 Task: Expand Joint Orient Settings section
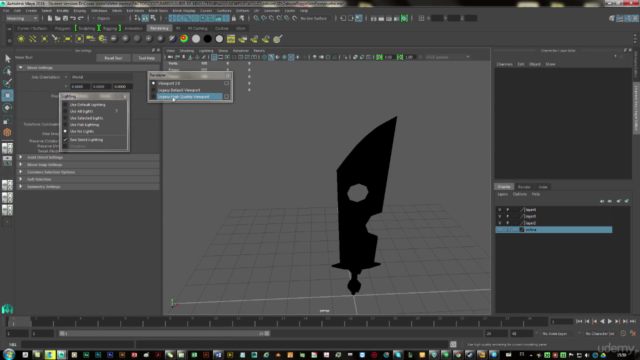coord(21,158)
